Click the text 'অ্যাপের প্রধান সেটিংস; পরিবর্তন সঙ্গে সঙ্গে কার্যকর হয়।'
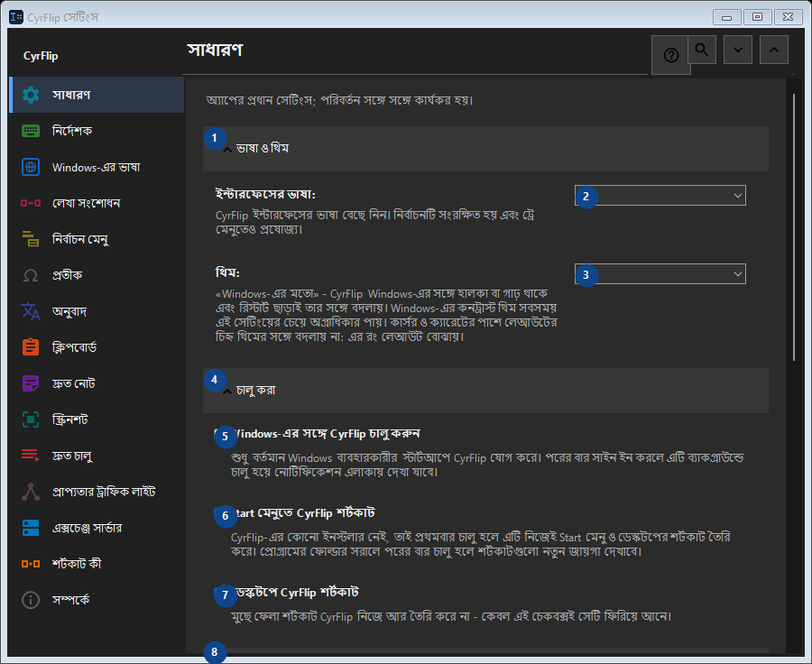Viewport: 812px width, 664px height. [x=340, y=100]
